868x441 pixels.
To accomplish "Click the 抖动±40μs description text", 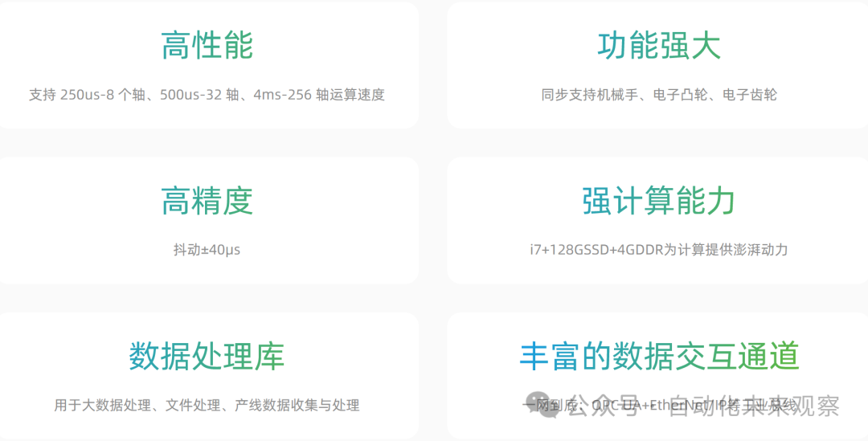I will click(x=207, y=250).
